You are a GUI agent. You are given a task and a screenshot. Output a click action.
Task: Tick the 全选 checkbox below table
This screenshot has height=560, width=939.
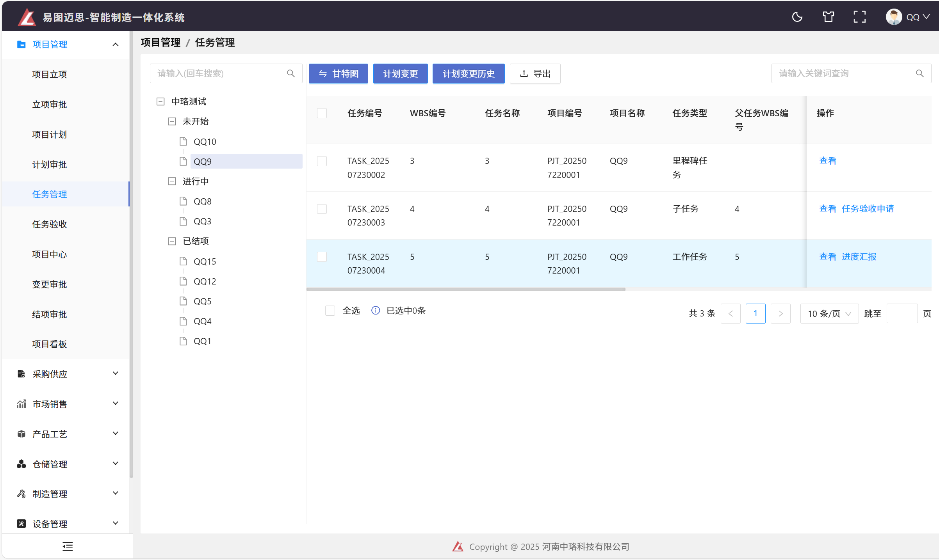pos(330,311)
